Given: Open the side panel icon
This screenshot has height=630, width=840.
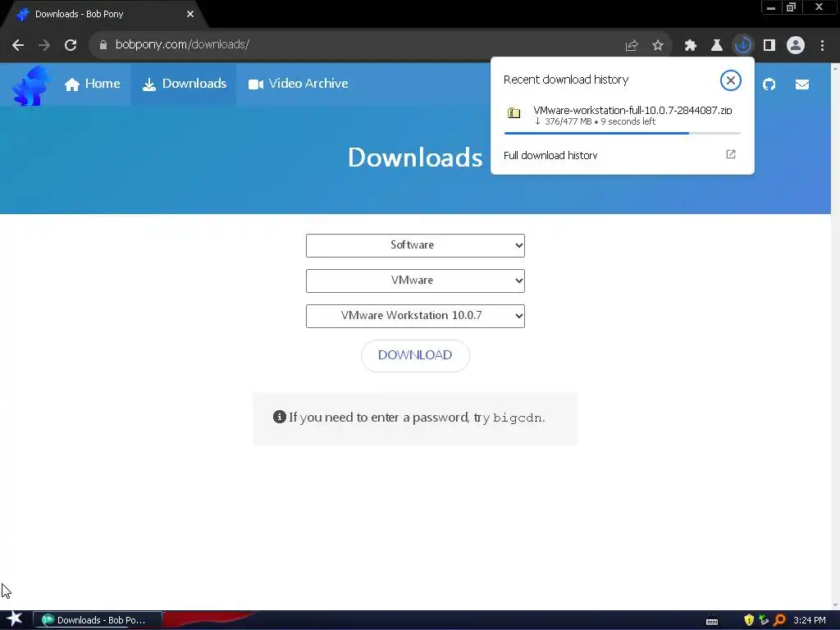Looking at the screenshot, I should tap(769, 45).
